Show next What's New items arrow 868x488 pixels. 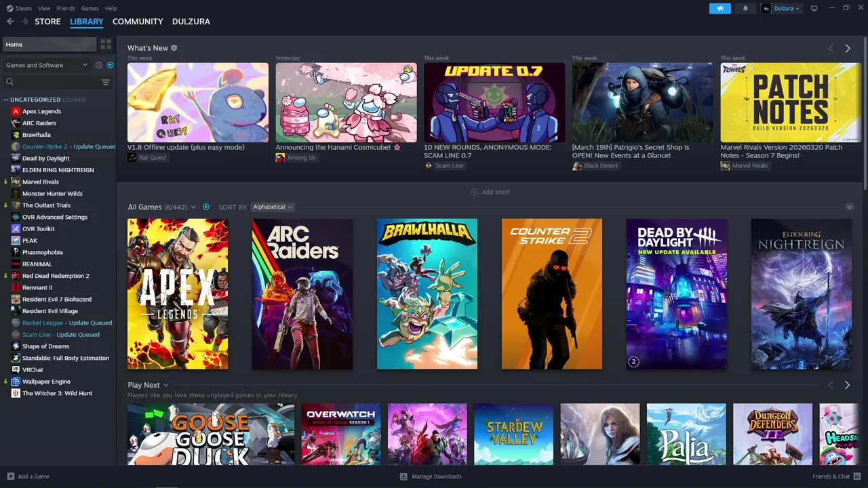(x=848, y=48)
